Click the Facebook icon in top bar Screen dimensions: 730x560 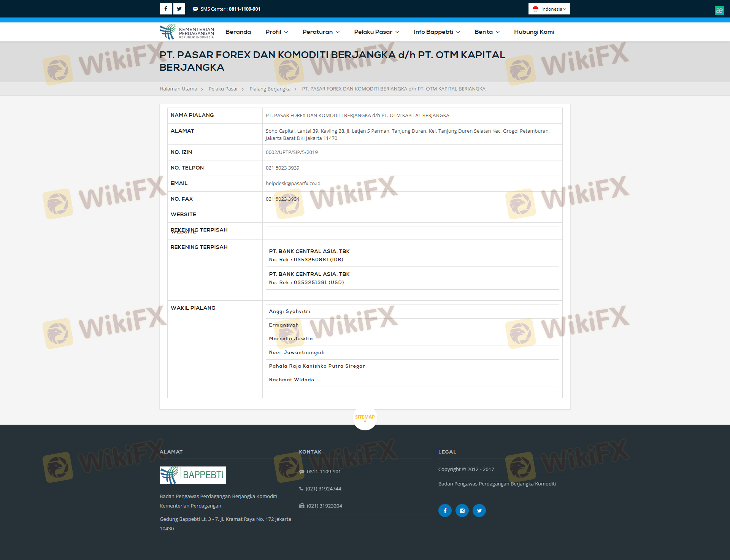(165, 9)
